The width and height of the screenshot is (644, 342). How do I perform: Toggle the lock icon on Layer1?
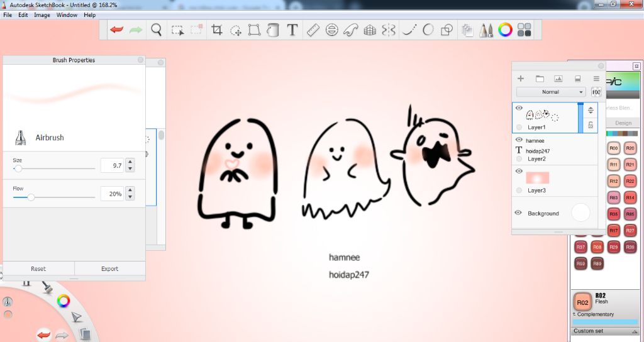point(591,125)
